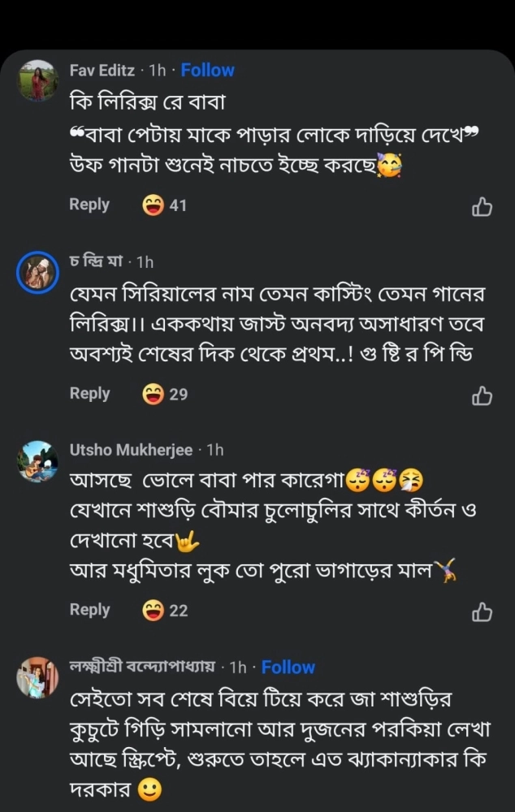This screenshot has height=812, width=515.
Task: Open লক্ষ্মীশ্রী বন্দ্যোপাধ্যায় profile picture
Action: point(37,677)
